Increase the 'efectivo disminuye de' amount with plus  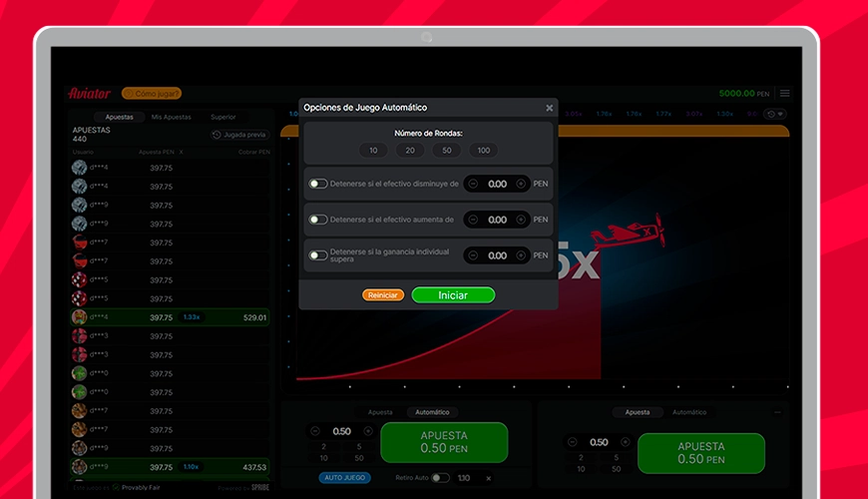[x=521, y=184]
